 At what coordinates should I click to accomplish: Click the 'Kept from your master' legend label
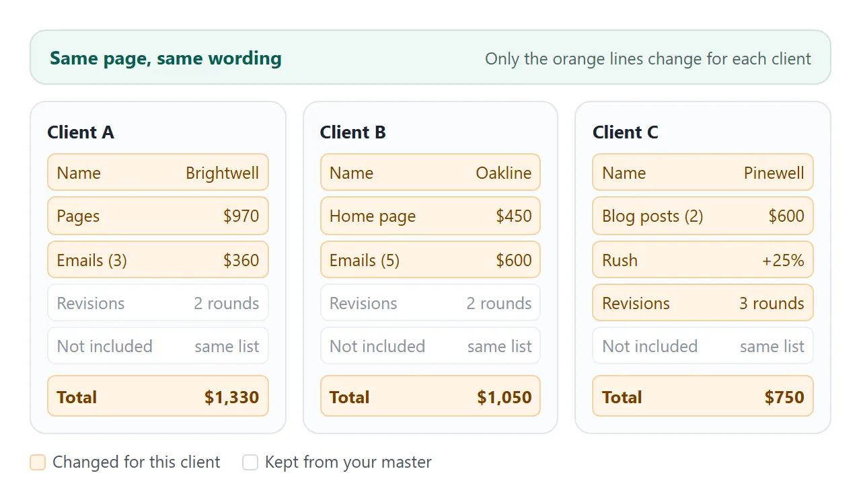tap(348, 462)
